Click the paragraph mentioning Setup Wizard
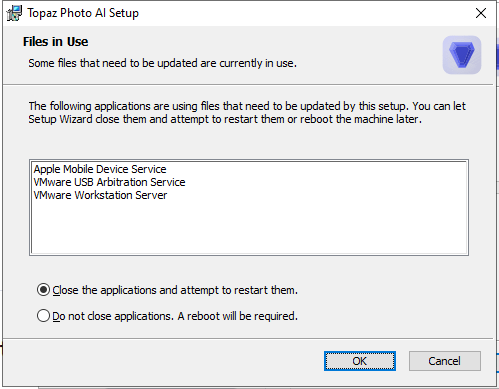Viewport: 499px width, 389px height. [x=247, y=113]
